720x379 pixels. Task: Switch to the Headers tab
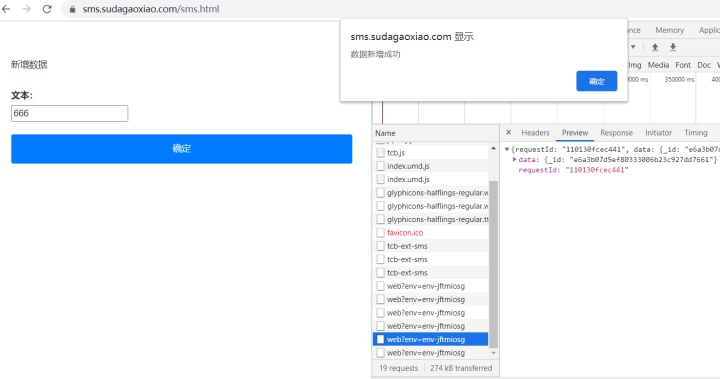pos(535,133)
